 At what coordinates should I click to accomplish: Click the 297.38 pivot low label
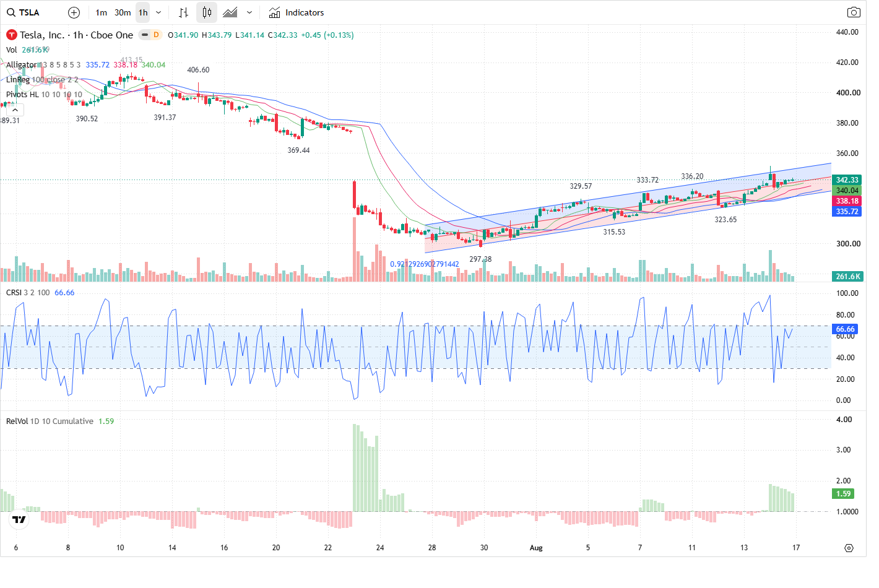[x=480, y=259]
